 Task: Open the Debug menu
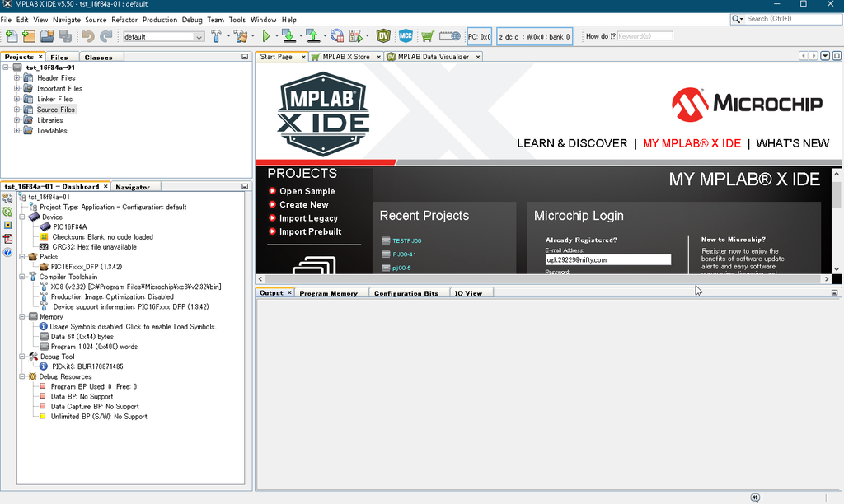[x=192, y=20]
